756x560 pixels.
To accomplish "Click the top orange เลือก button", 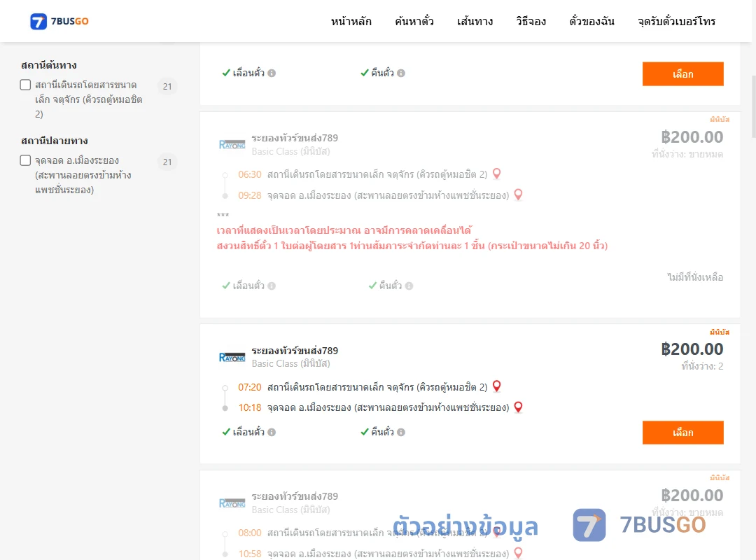I will pos(682,73).
